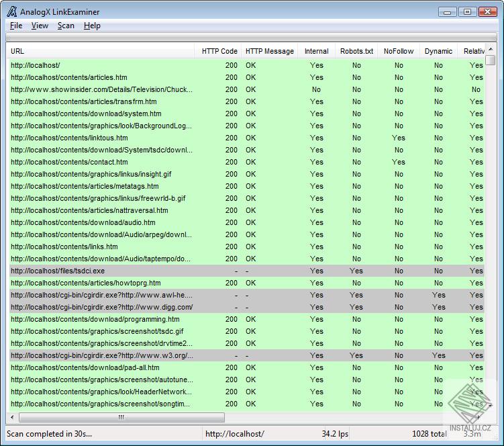504x446 pixels.
Task: Select the download/audio.htm row
Action: (x=246, y=222)
